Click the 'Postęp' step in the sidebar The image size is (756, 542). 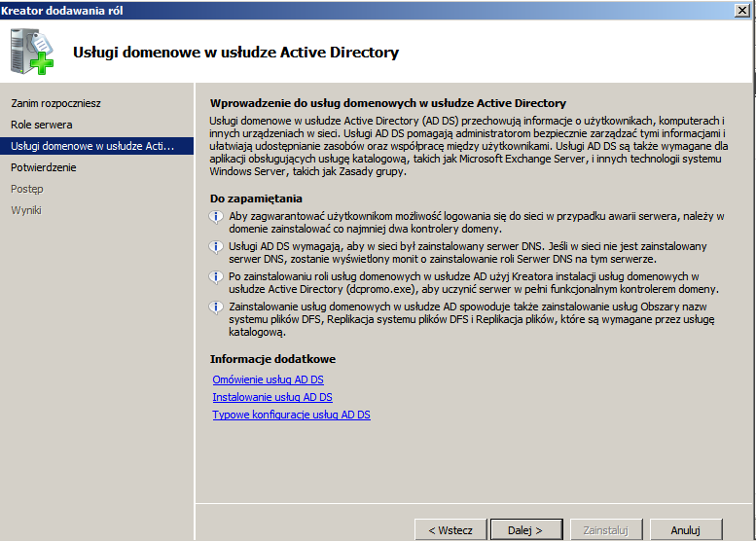[x=27, y=189]
